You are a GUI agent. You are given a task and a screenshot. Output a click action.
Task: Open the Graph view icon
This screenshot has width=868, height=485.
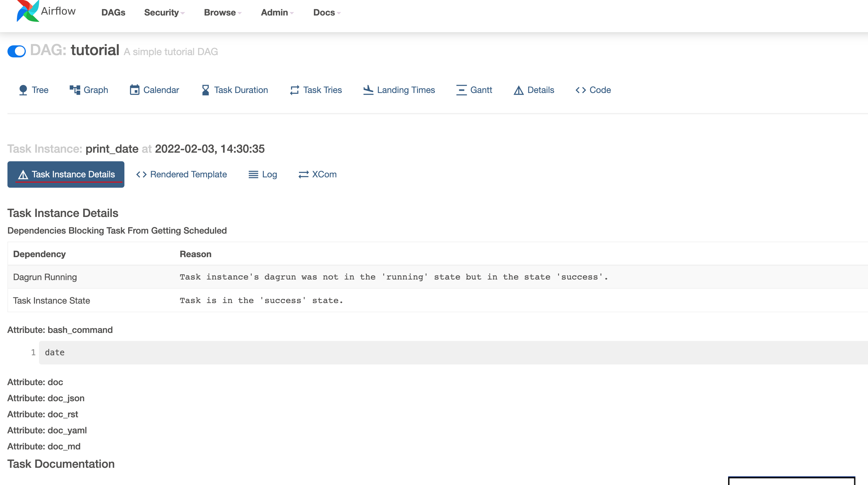[x=75, y=90]
